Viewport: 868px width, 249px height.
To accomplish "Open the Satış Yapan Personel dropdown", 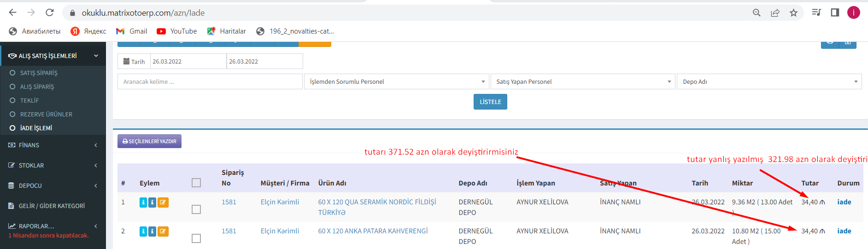I will pos(583,82).
